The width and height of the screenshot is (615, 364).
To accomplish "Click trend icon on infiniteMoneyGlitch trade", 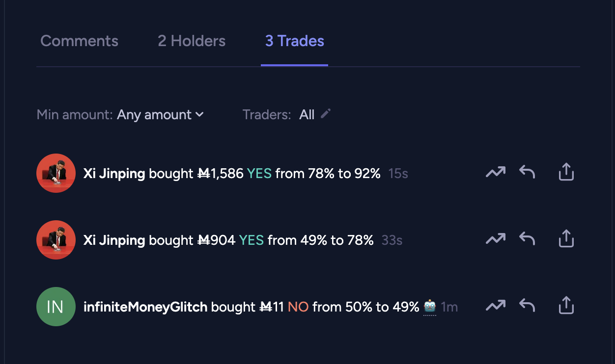I will pyautogui.click(x=496, y=306).
